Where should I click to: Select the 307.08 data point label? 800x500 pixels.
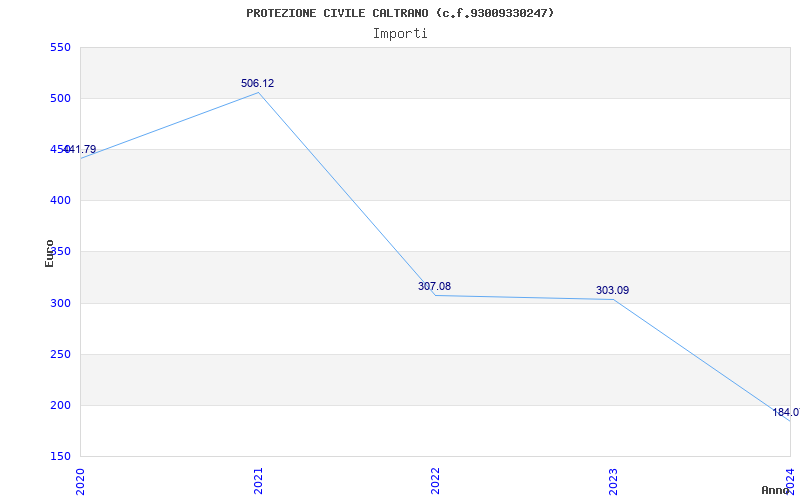click(434, 287)
